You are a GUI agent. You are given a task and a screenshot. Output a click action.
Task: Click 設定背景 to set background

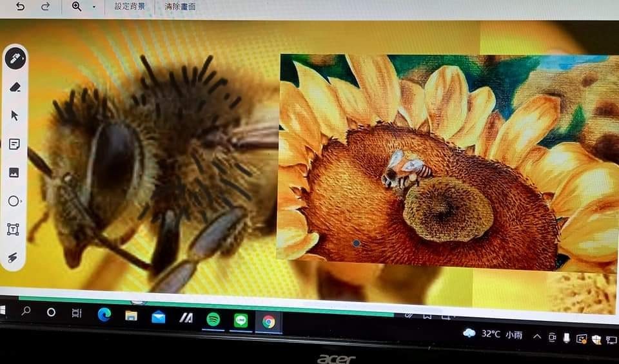coord(130,6)
